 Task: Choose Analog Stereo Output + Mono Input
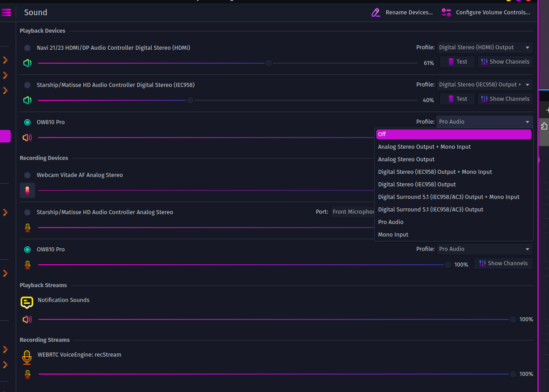pos(453,147)
